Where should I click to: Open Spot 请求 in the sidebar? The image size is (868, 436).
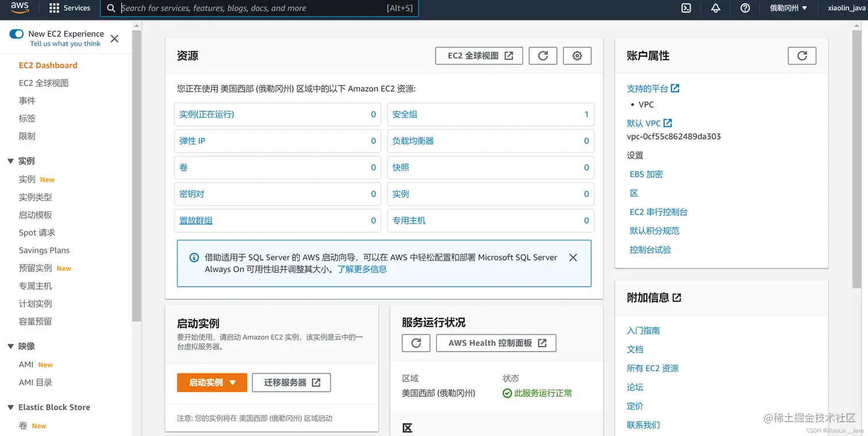coord(37,233)
